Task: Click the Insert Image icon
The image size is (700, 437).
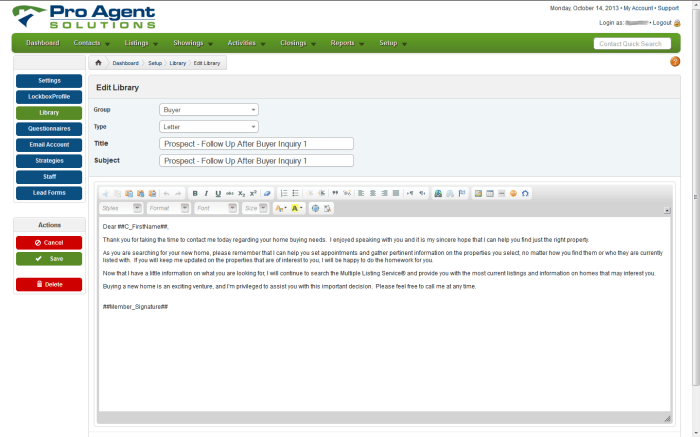Action: pyautogui.click(x=478, y=193)
